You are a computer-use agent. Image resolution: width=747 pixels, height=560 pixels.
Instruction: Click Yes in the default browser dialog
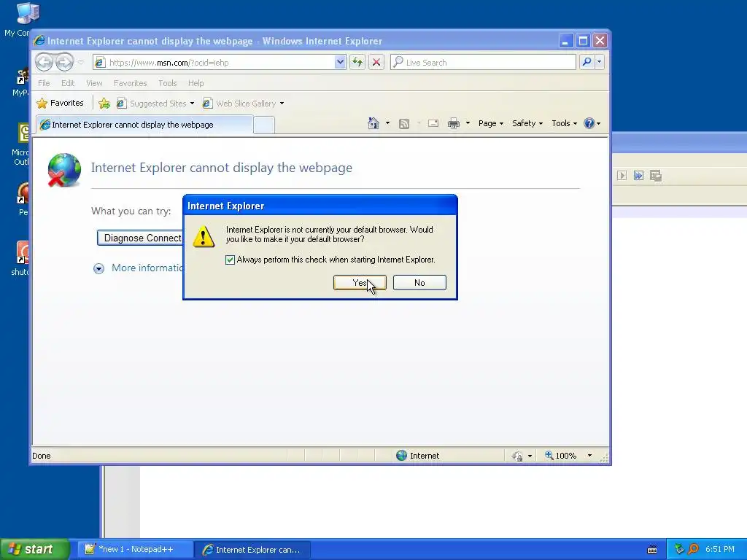click(x=360, y=282)
